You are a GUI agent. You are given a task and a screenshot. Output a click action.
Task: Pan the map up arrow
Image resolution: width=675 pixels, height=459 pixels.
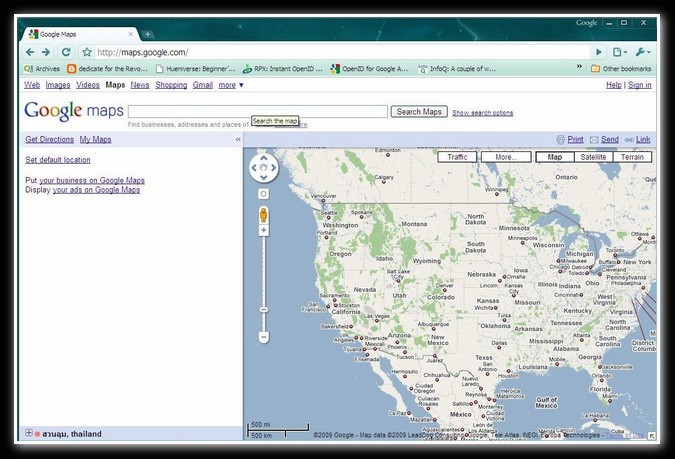point(264,158)
